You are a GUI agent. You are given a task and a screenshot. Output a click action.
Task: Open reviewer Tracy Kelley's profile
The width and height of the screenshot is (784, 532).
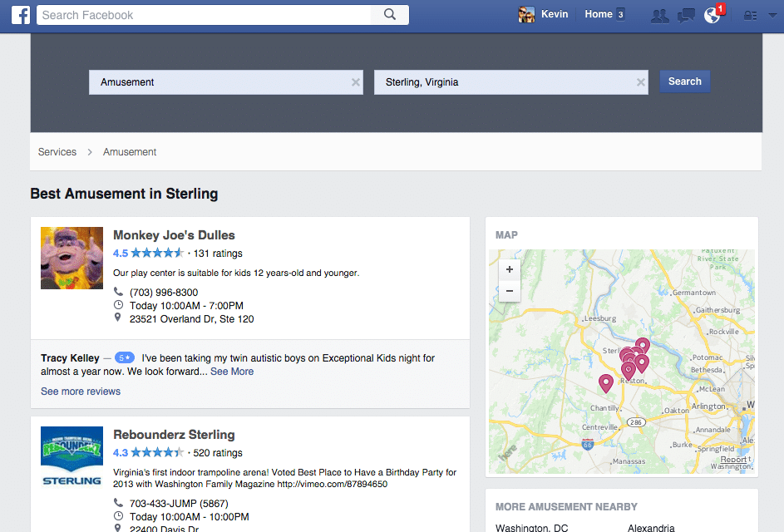click(70, 358)
